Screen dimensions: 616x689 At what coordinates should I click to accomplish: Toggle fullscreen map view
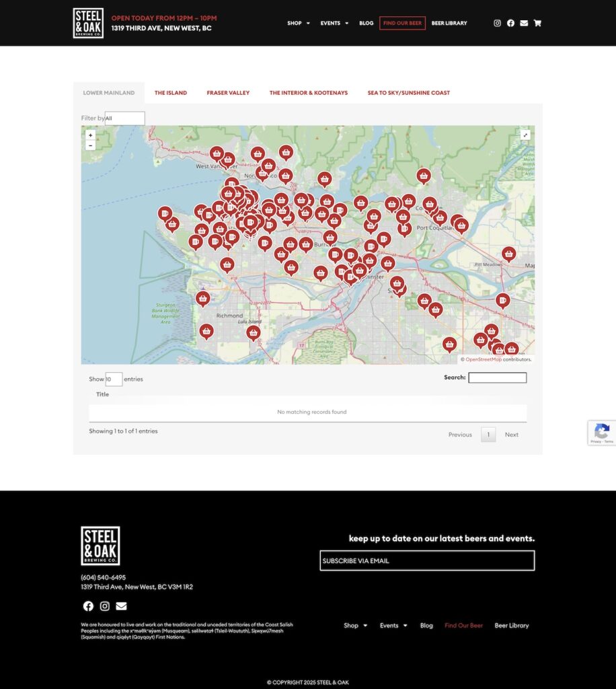pos(525,135)
